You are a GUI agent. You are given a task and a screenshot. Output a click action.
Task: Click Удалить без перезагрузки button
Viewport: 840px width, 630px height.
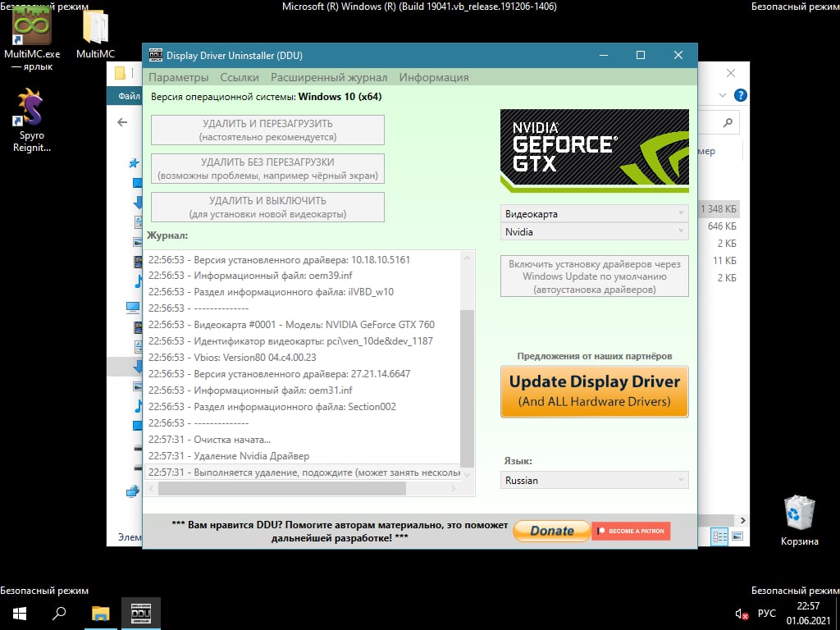pyautogui.click(x=267, y=168)
